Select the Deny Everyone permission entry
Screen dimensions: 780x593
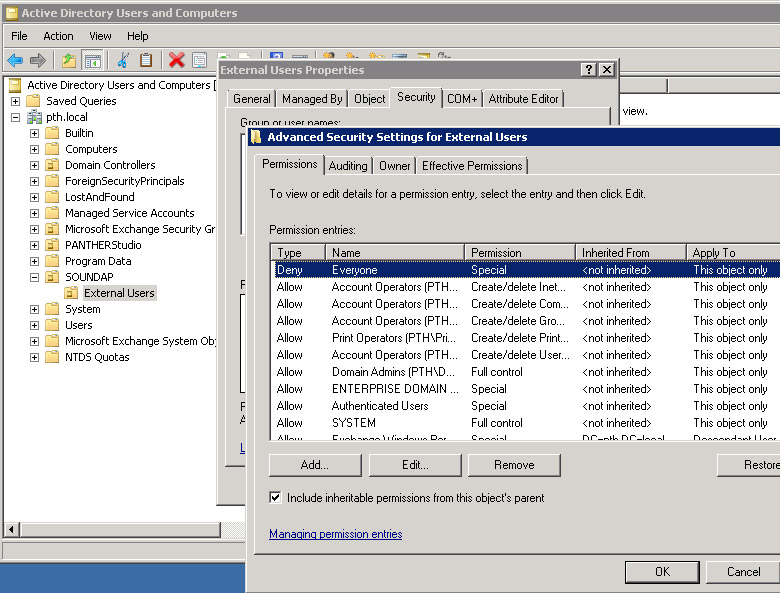[x=526, y=270]
